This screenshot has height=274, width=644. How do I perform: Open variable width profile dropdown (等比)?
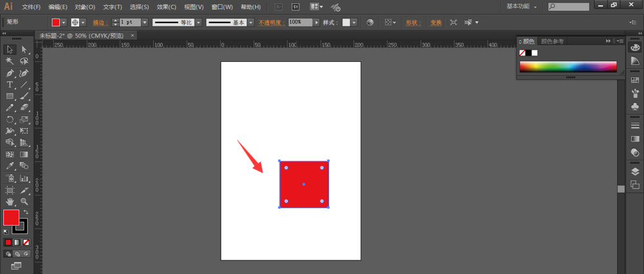[x=198, y=23]
